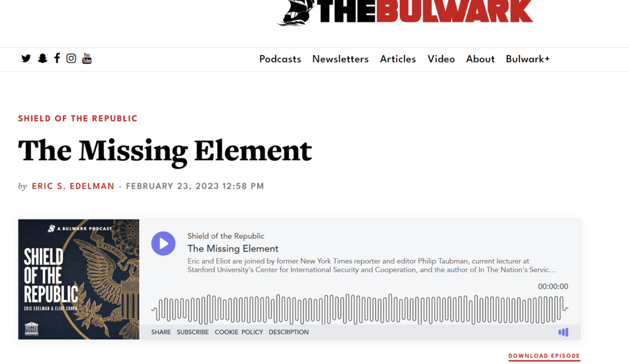The height and width of the screenshot is (364, 629).
Task: Open the Podcasts menu
Action: click(x=280, y=59)
